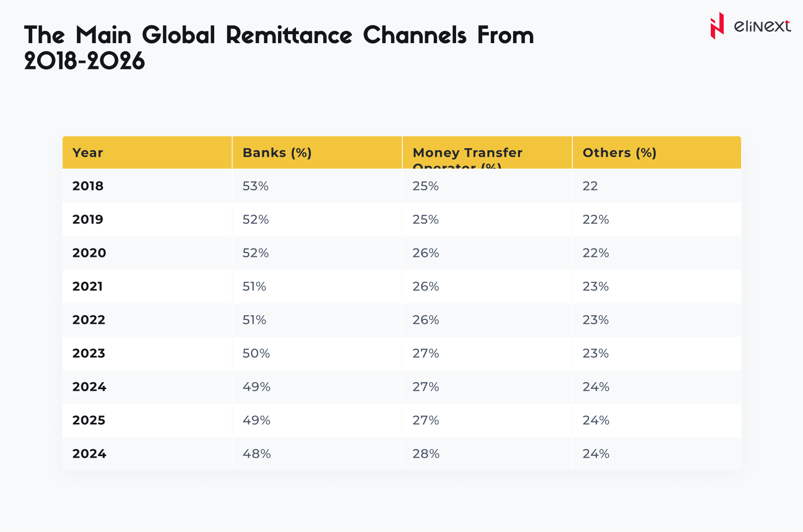Click the 2025 row label
This screenshot has width=803, height=532.
point(89,420)
